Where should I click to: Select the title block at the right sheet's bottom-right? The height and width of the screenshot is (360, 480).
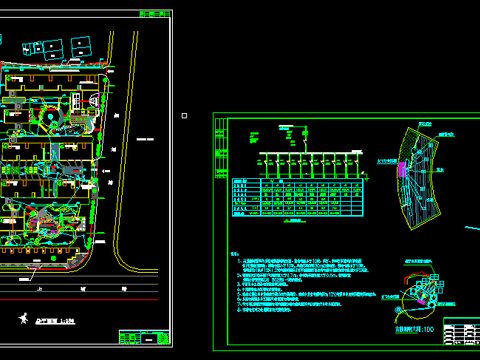coord(462,331)
